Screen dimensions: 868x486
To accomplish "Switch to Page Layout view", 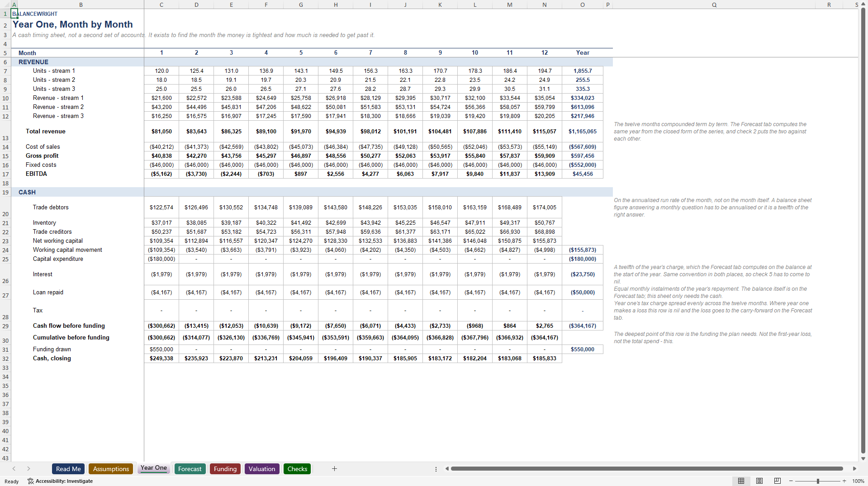I will (x=759, y=481).
